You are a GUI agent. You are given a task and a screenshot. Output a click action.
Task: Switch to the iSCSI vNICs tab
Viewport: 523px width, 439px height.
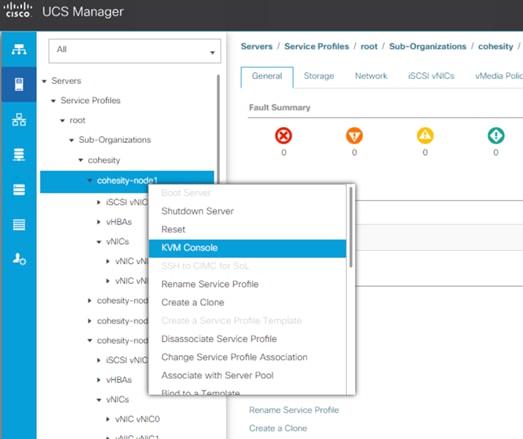[x=431, y=76]
